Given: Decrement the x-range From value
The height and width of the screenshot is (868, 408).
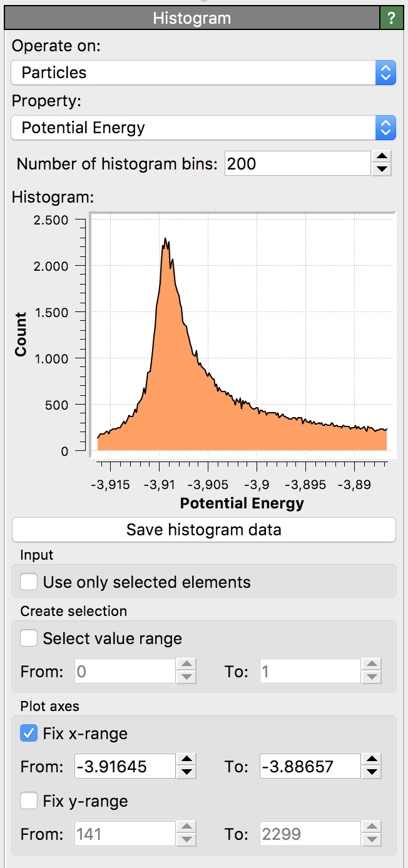Looking at the screenshot, I should (186, 772).
